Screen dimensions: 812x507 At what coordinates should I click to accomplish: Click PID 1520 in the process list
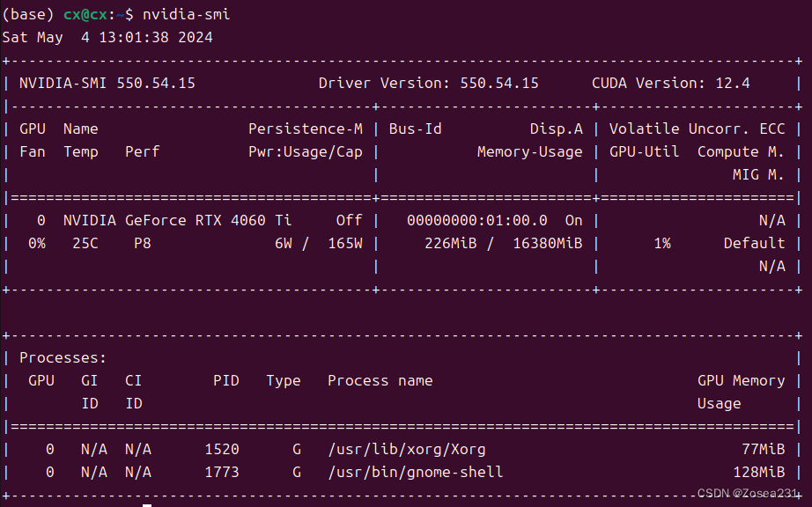(222, 449)
